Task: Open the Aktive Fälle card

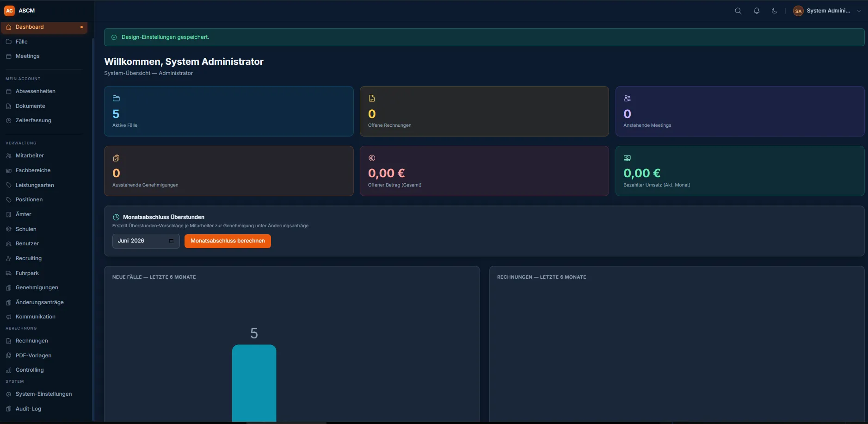Action: point(229,111)
